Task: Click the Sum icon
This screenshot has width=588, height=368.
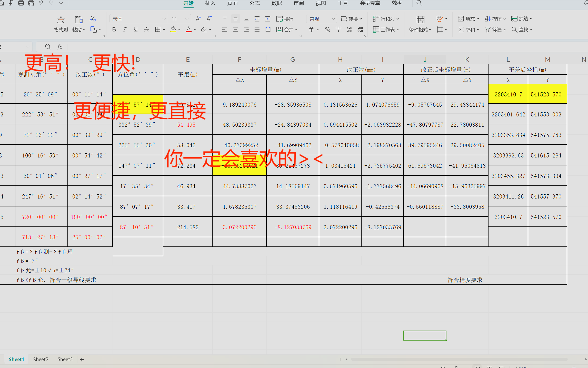Action: coord(461,30)
